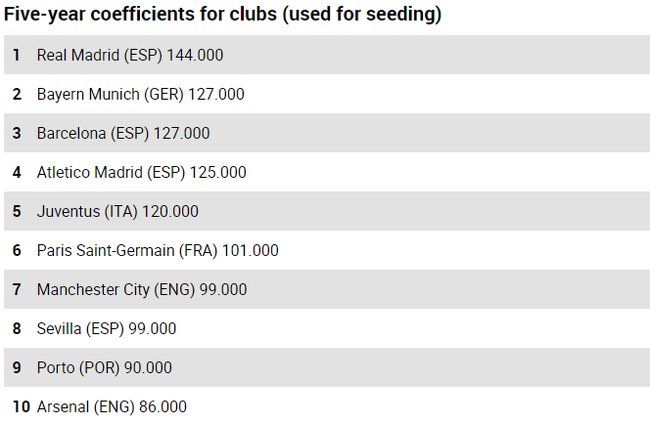Click the Five-year coefficients heading
Screen dimensions: 650x424
[x=223, y=15]
